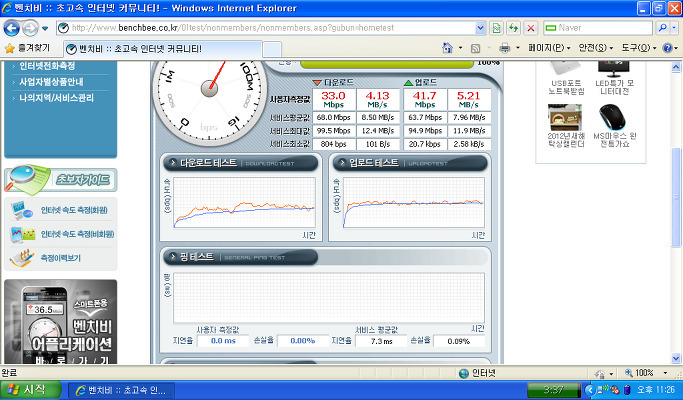The height and width of the screenshot is (400, 683).
Task: Click the 7.3 ms ping latency value
Action: (381, 341)
